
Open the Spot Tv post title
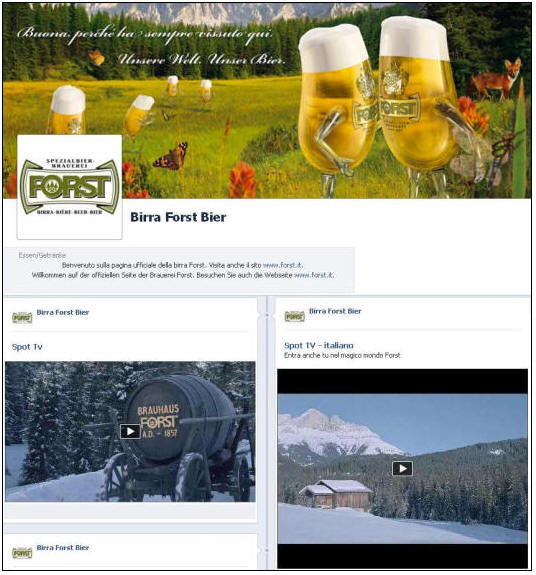(x=27, y=347)
